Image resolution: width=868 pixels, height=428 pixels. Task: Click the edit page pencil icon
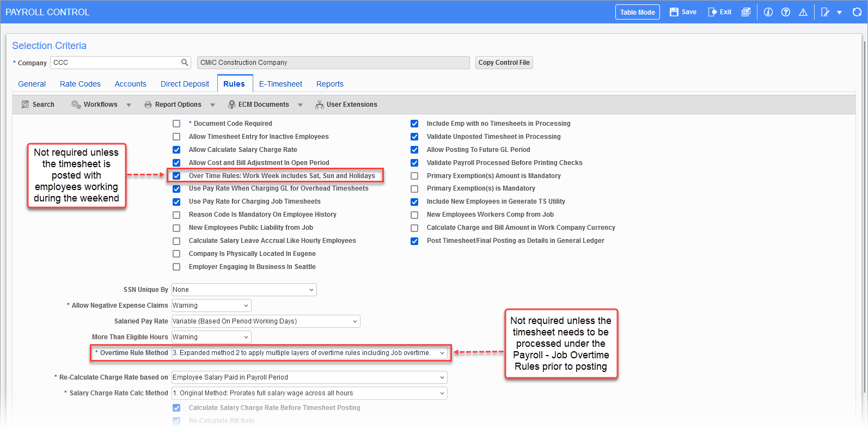pyautogui.click(x=826, y=12)
